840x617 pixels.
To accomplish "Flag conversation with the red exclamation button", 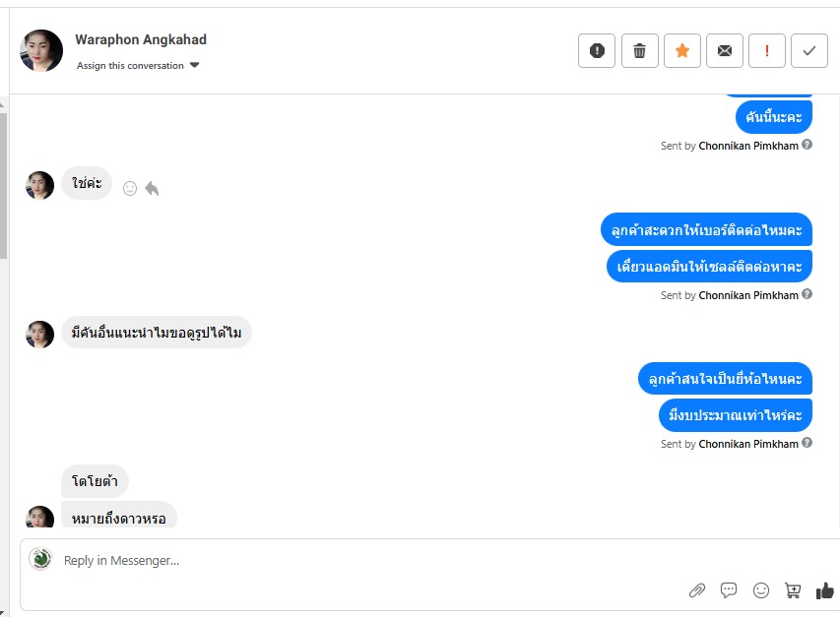I will pyautogui.click(x=766, y=50).
